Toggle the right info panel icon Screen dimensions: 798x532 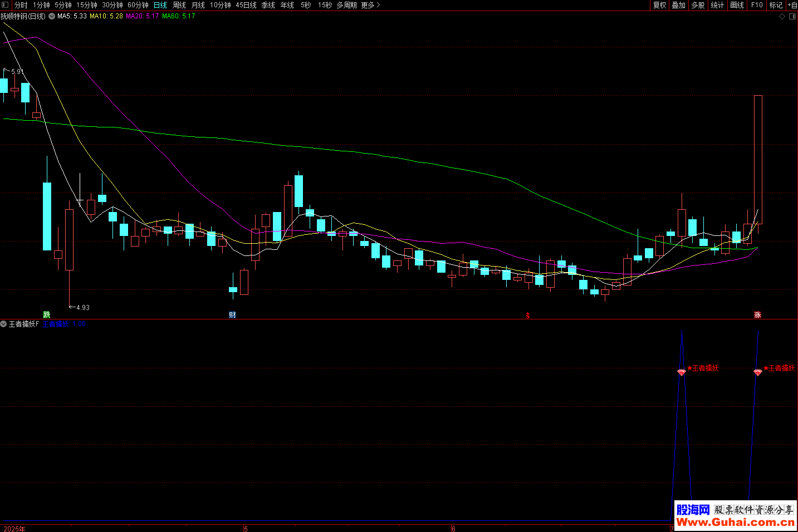pos(792,17)
